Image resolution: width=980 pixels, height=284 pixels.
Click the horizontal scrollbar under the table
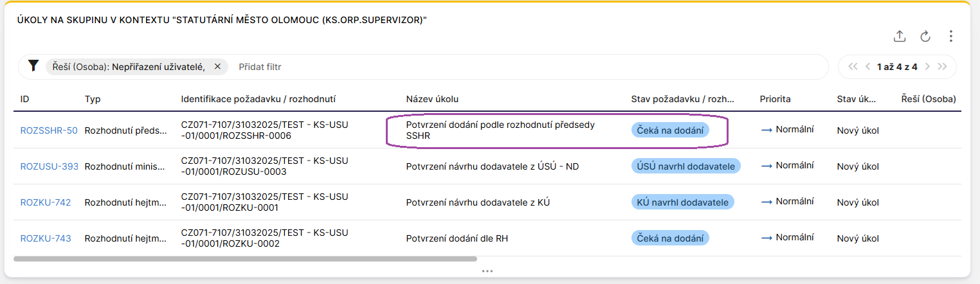(x=245, y=259)
